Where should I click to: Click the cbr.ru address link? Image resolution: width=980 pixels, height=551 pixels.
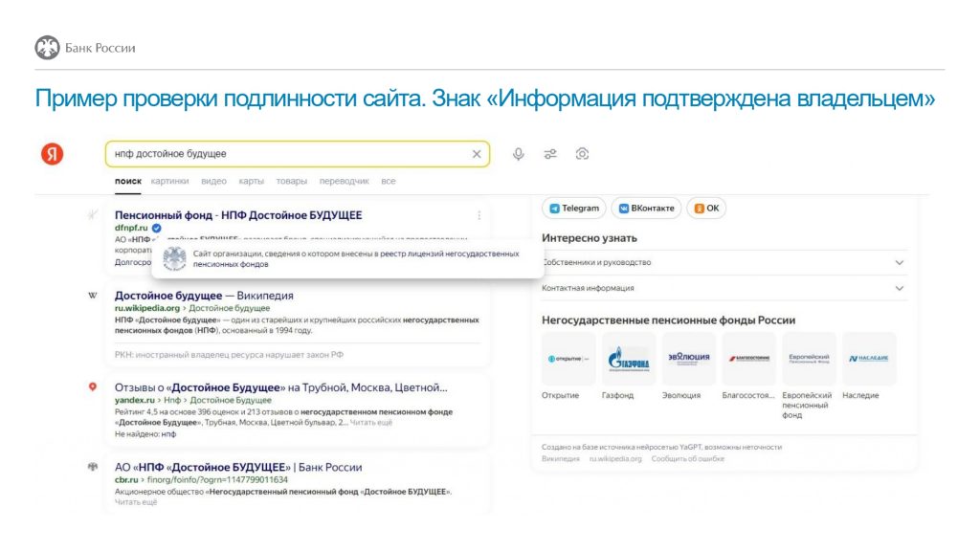point(126,480)
